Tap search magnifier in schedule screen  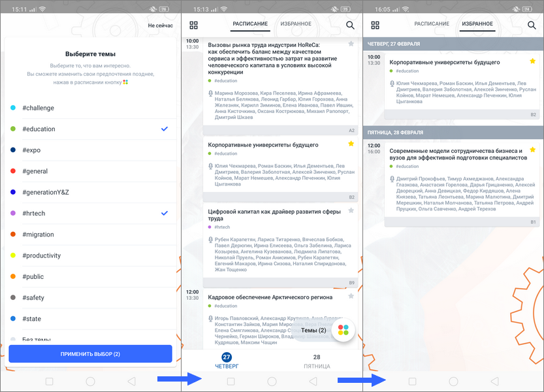pyautogui.click(x=350, y=25)
